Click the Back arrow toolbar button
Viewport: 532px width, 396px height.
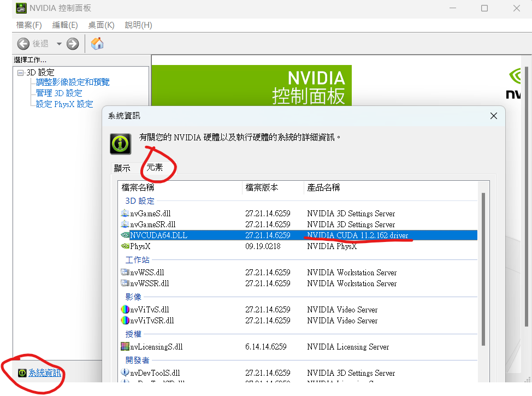(23, 44)
